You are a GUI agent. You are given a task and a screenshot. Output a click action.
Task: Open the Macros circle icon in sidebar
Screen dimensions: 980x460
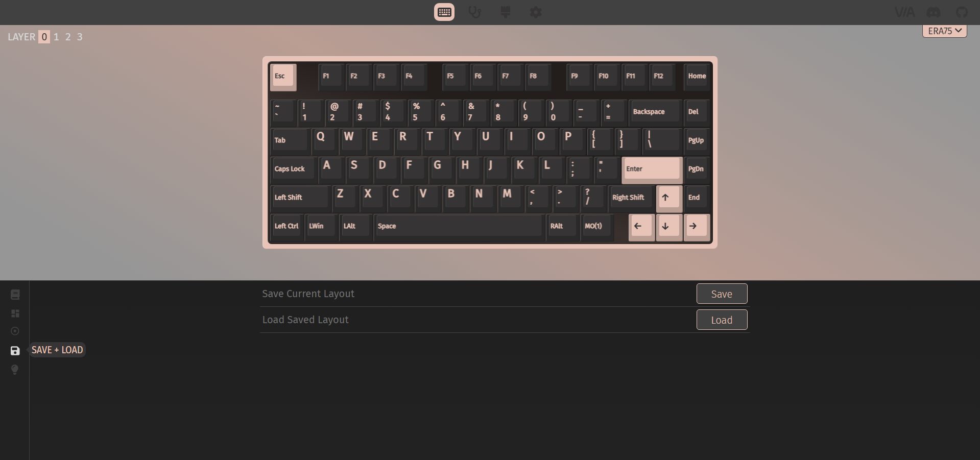click(15, 331)
